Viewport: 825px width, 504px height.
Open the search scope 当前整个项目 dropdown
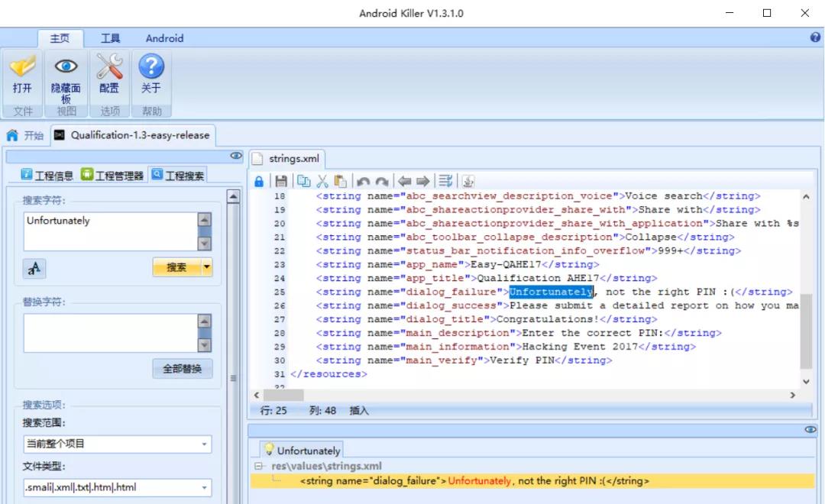204,444
